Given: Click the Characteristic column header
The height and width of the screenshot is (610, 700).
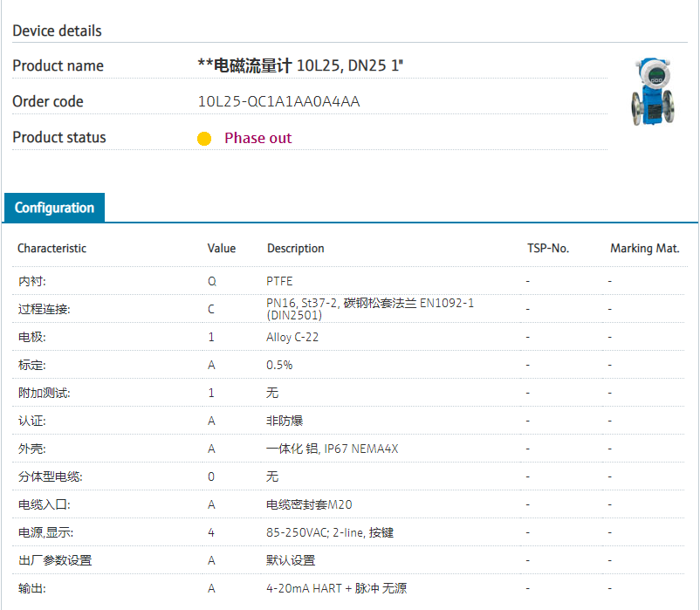Looking at the screenshot, I should coord(51,249).
